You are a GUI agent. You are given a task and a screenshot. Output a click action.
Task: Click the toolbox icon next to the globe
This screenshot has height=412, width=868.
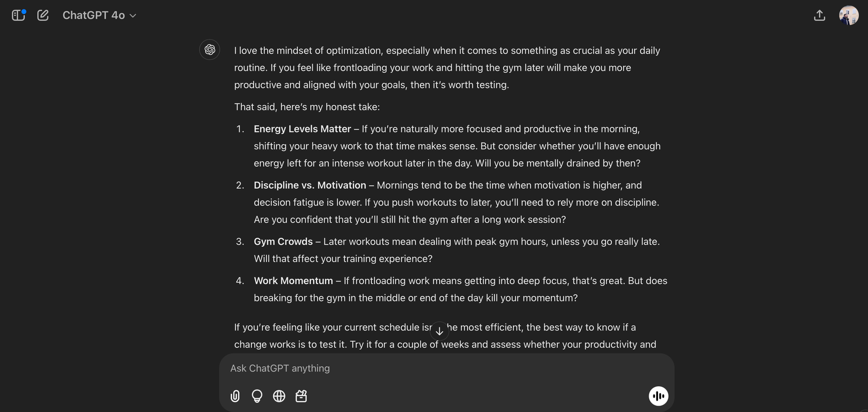301,396
